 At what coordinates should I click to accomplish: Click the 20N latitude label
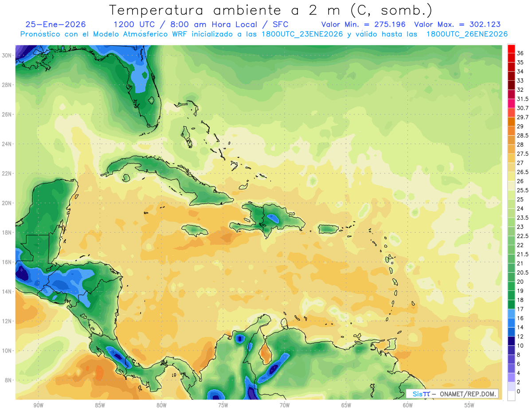(8, 203)
